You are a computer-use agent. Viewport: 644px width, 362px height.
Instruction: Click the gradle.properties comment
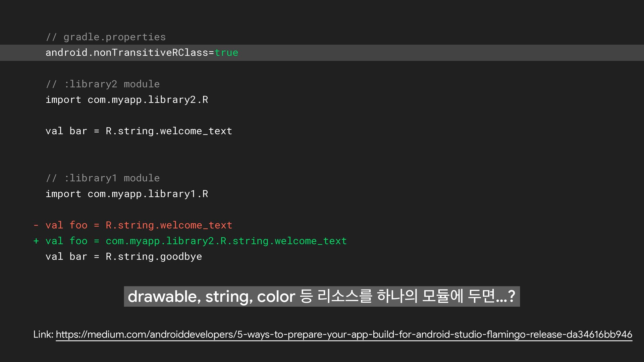point(106,37)
